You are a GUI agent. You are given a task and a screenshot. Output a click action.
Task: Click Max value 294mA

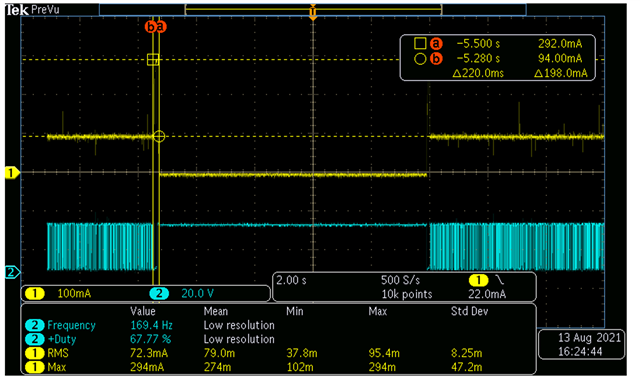pos(147,367)
